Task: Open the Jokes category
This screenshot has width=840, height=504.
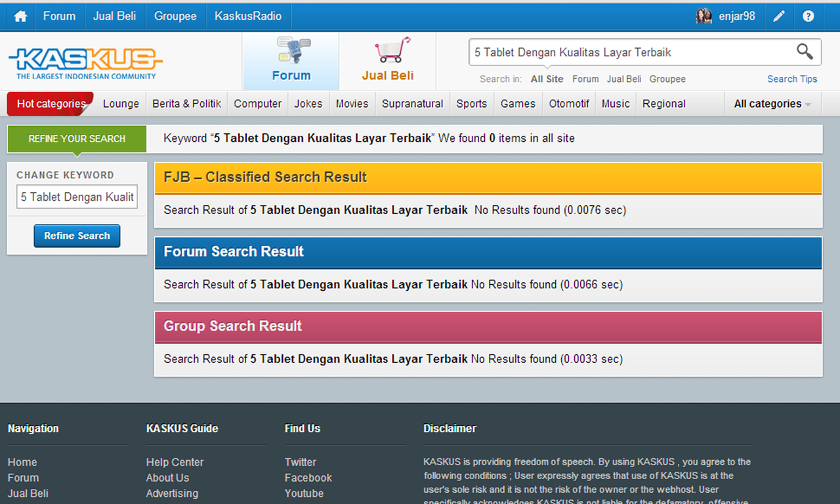Action: point(308,104)
